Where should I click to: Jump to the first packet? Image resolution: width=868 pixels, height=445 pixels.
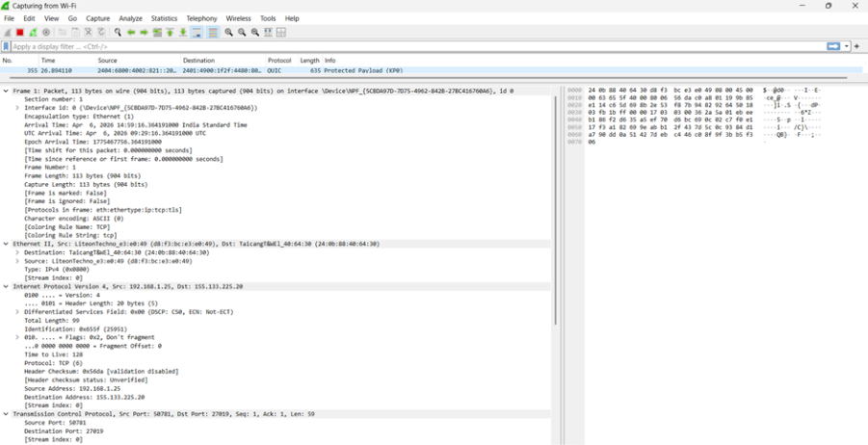coord(170,32)
